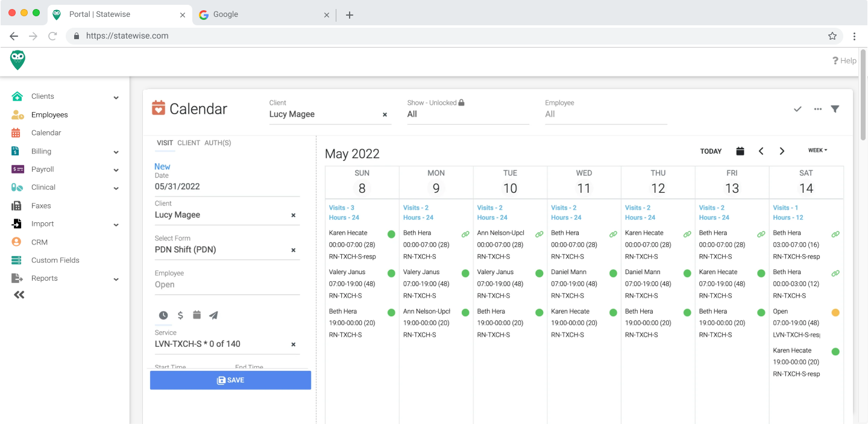Click the Statewise owl logo

click(x=17, y=60)
